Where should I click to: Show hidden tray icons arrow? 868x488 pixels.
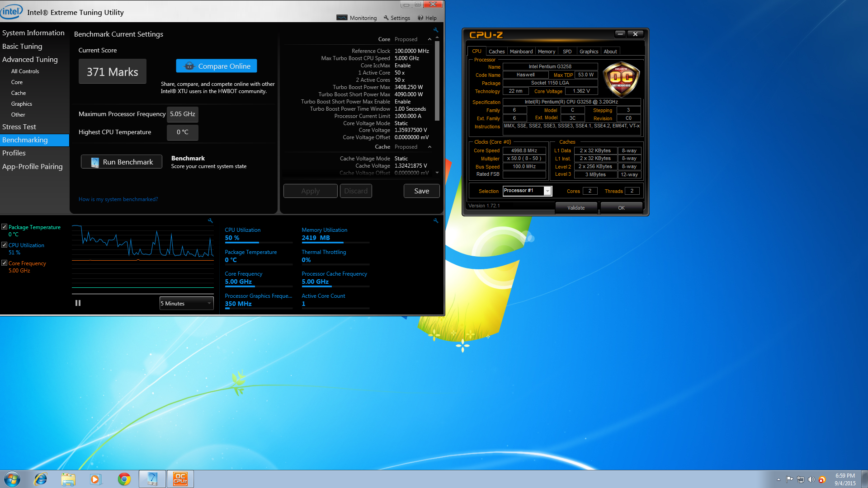click(x=778, y=479)
